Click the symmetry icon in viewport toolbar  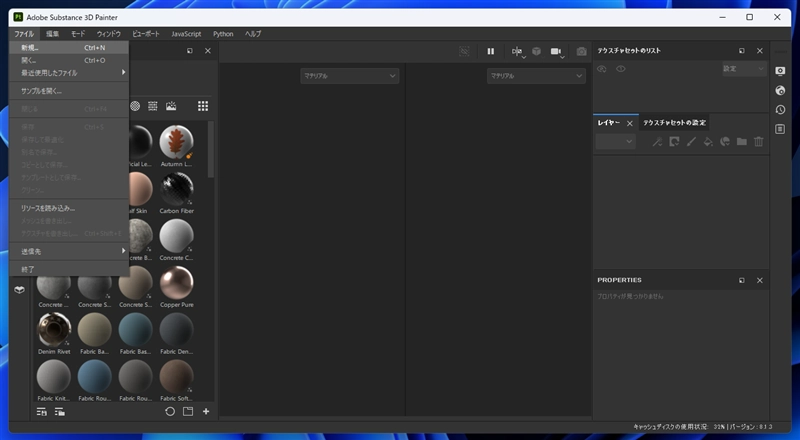517,51
